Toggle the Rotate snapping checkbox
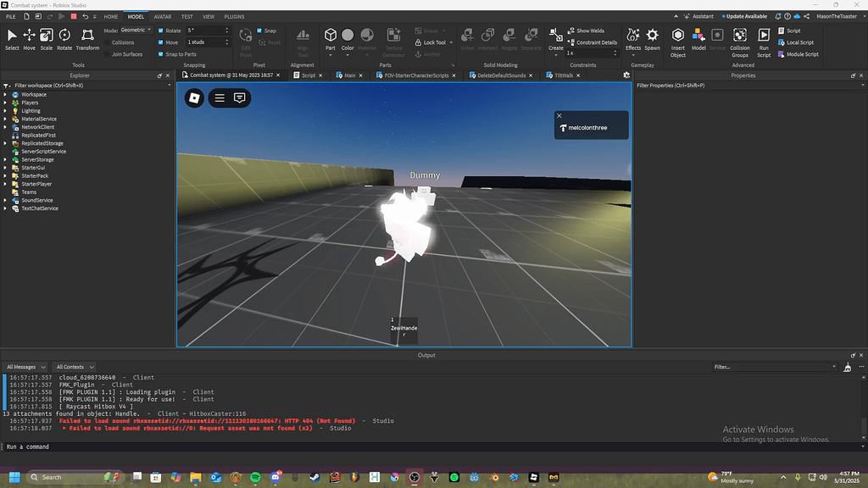 pyautogui.click(x=161, y=31)
